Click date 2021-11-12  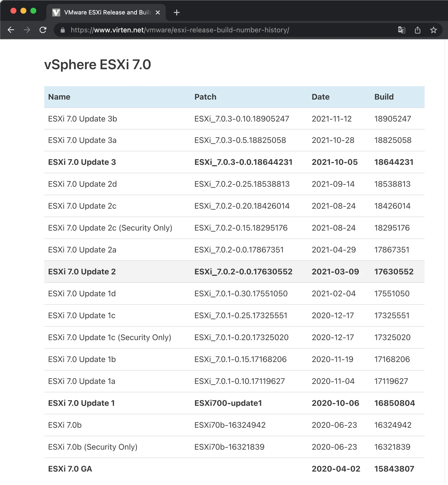coord(332,119)
